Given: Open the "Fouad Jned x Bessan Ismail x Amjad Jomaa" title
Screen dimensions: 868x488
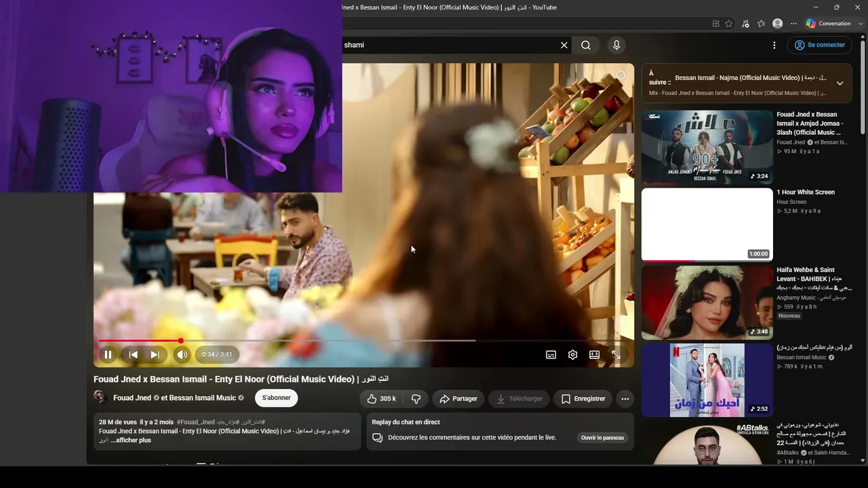Looking at the screenshot, I should tap(810, 123).
